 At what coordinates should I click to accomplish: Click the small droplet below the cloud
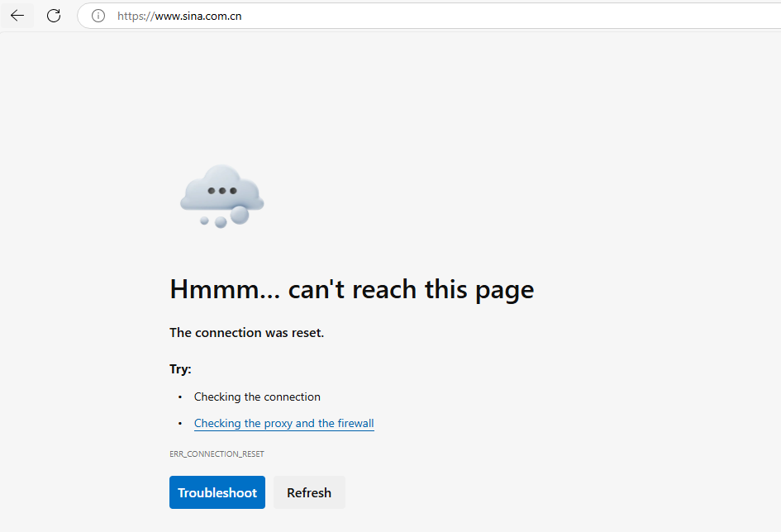tap(204, 221)
